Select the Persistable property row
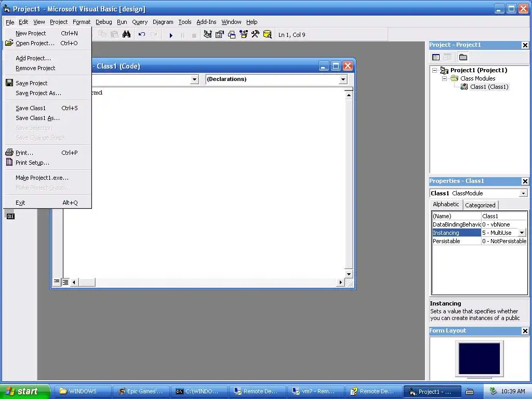532x399 pixels. tap(480, 241)
